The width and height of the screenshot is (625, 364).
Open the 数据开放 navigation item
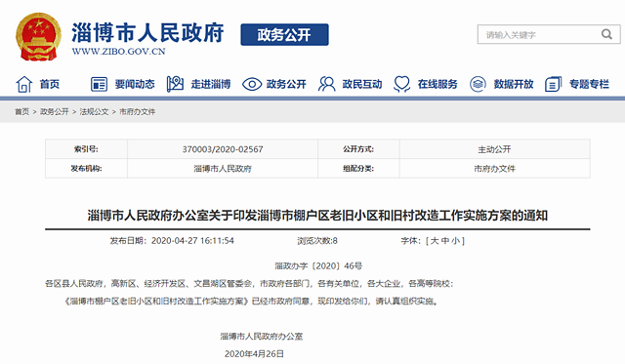coord(514,84)
